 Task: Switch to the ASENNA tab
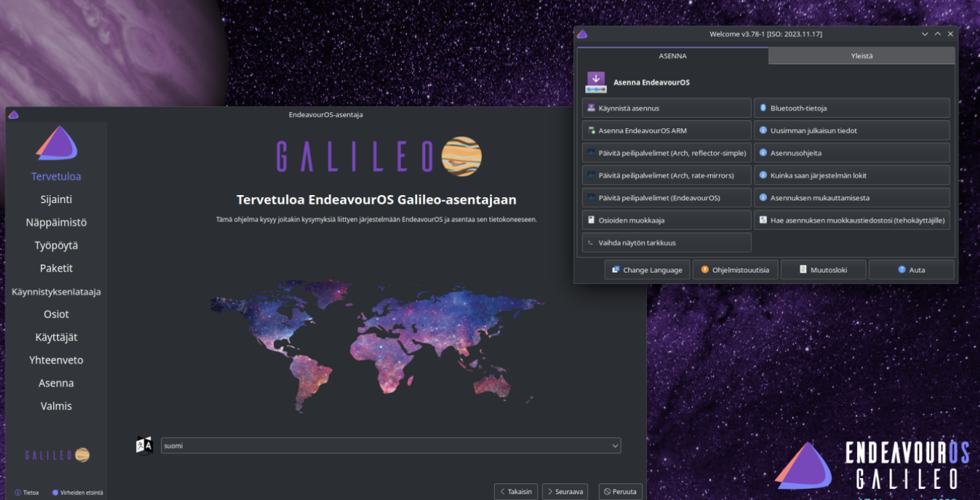(673, 56)
